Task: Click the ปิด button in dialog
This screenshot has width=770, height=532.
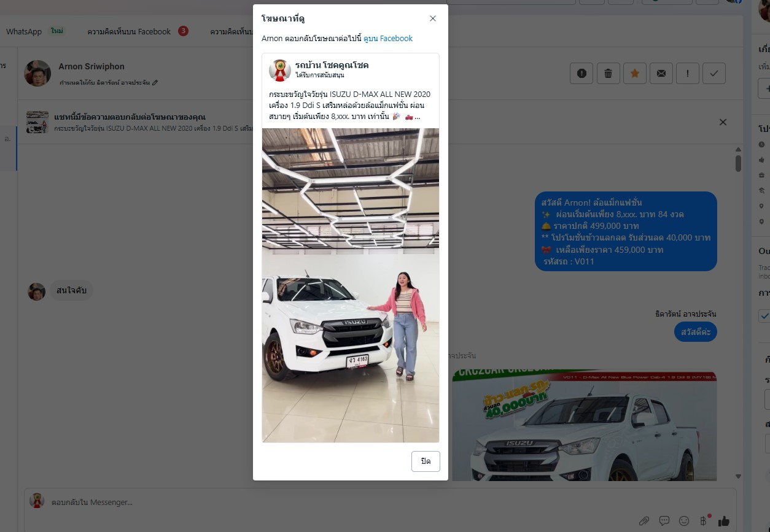Action: [x=426, y=461]
